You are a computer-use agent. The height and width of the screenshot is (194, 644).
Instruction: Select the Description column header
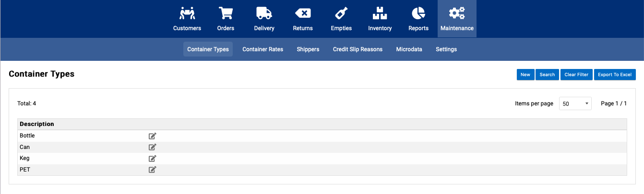pos(37,124)
